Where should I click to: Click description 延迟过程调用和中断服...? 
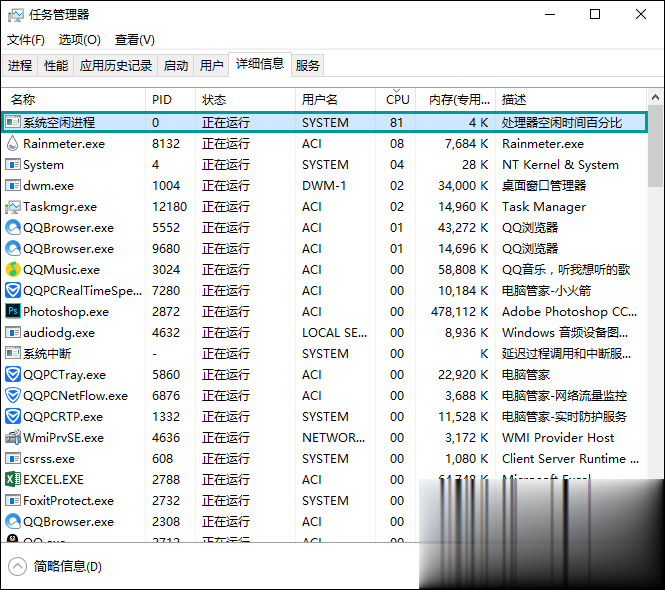pyautogui.click(x=567, y=354)
